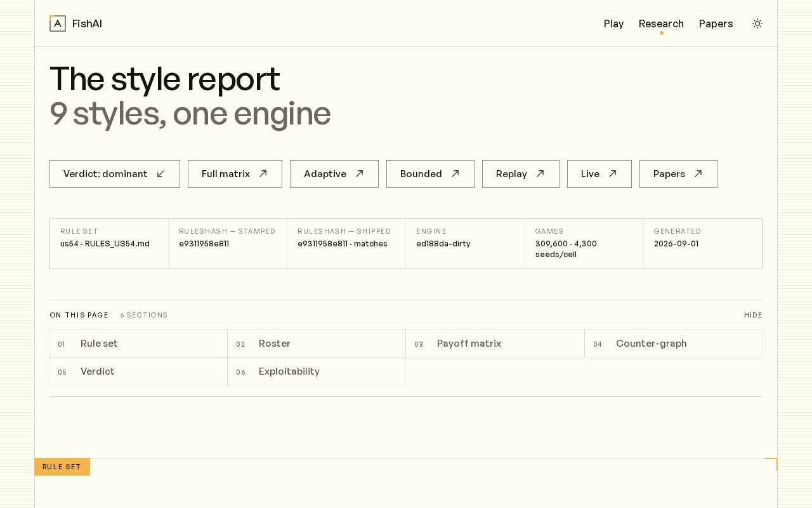Jump to section 01 Rule set

[x=138, y=344]
